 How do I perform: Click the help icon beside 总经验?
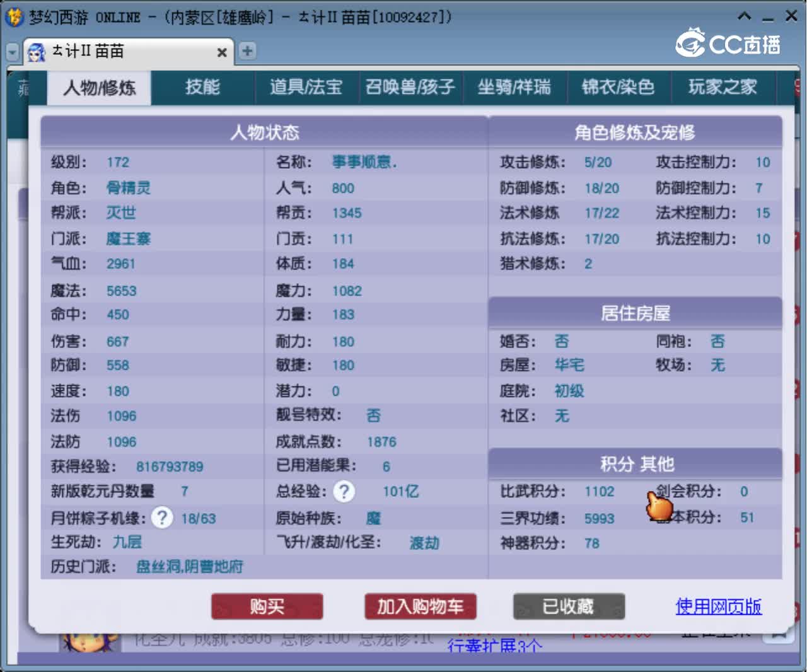pyautogui.click(x=344, y=491)
